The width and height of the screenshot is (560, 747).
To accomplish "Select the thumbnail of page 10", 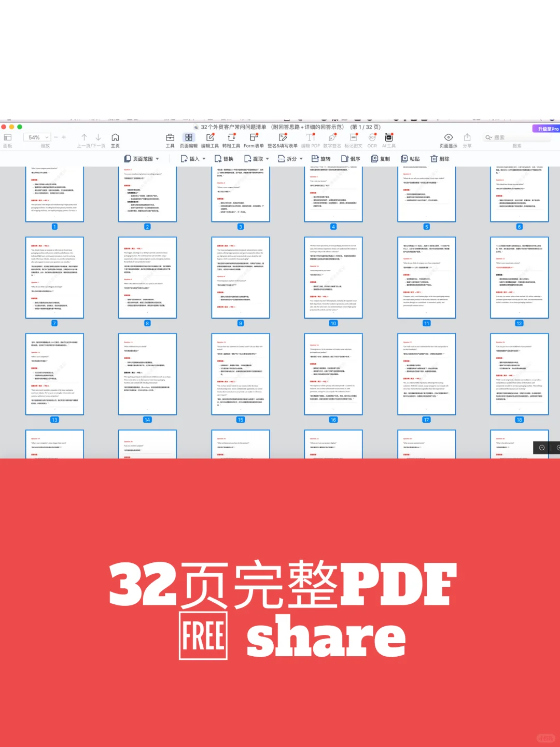I will [333, 278].
